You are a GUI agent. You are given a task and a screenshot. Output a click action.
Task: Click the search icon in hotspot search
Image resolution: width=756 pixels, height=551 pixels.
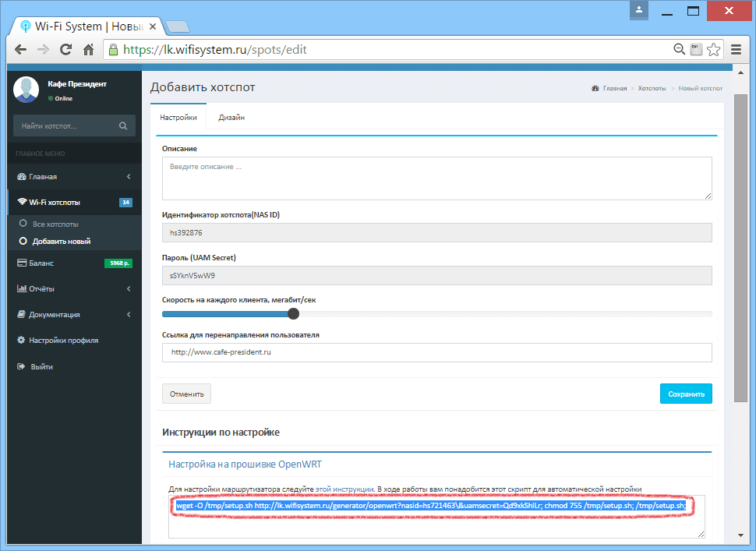[x=123, y=125]
